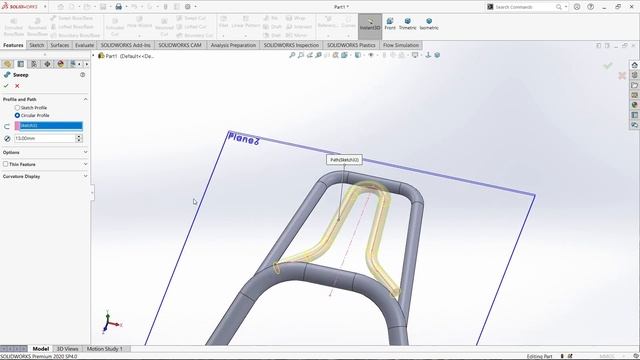Open the PropertyManager tab icon
This screenshot has width=640, height=360.
(x=20, y=64)
